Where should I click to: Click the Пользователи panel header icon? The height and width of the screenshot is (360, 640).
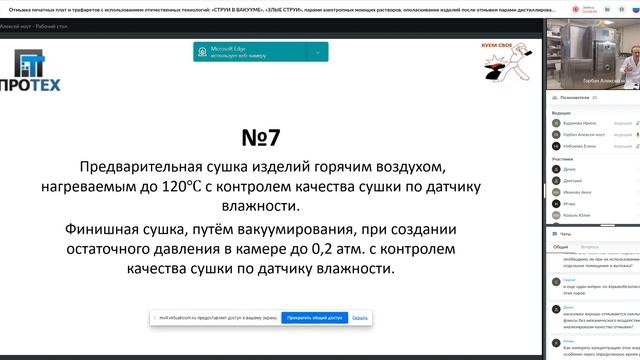[x=555, y=98]
